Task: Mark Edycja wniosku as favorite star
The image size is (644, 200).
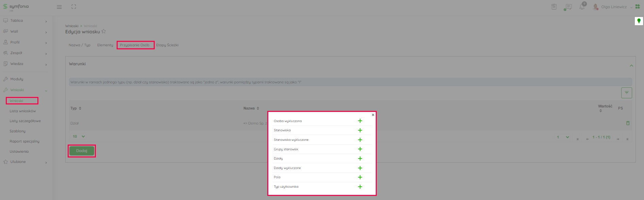Action: (104, 31)
